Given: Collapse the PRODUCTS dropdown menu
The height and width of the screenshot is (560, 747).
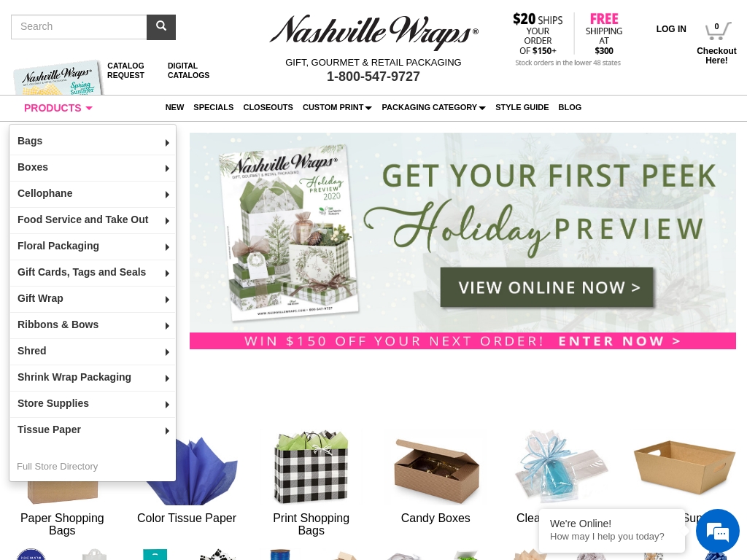Looking at the screenshot, I should coord(58,108).
